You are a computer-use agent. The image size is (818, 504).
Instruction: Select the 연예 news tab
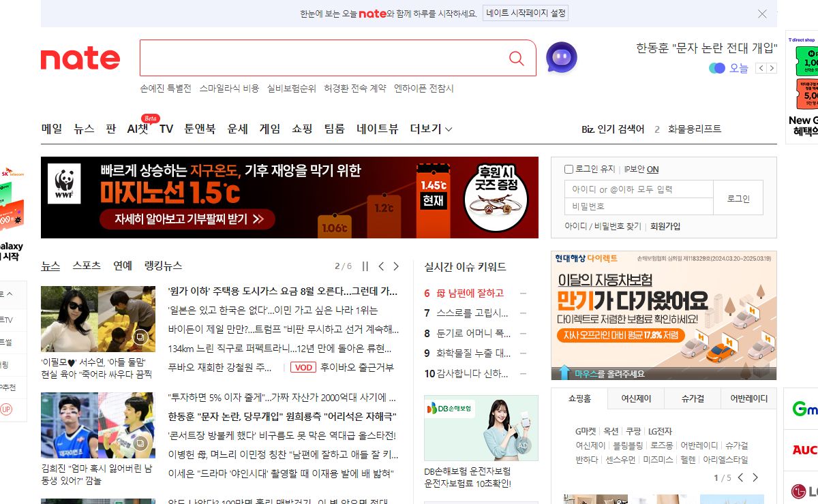123,266
